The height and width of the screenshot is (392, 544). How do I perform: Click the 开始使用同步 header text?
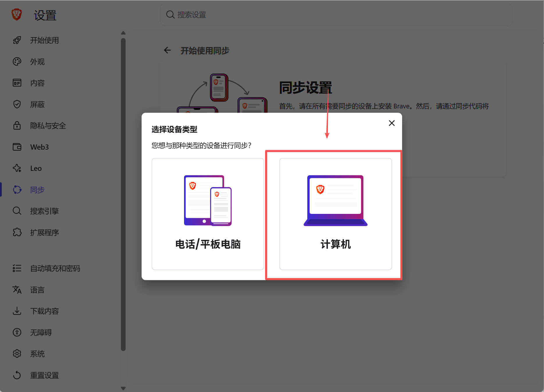coord(205,51)
